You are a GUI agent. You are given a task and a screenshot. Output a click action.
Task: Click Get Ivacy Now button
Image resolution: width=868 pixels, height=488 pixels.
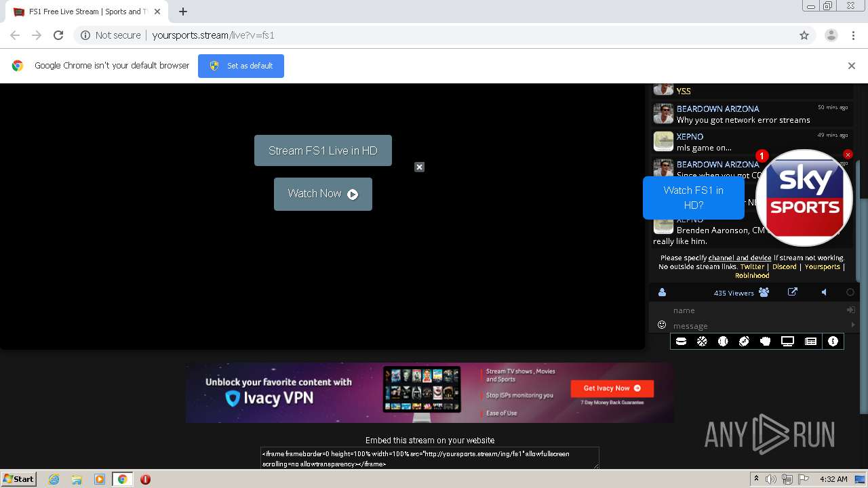pyautogui.click(x=612, y=388)
